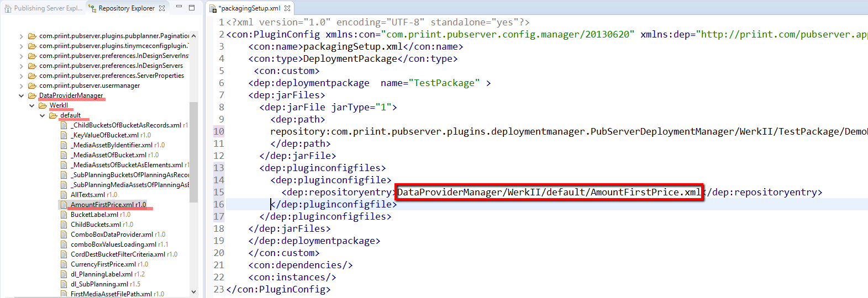Screen dimensions: 868x298
Task: Collapse the DataProviderManager folder
Action: 22,95
